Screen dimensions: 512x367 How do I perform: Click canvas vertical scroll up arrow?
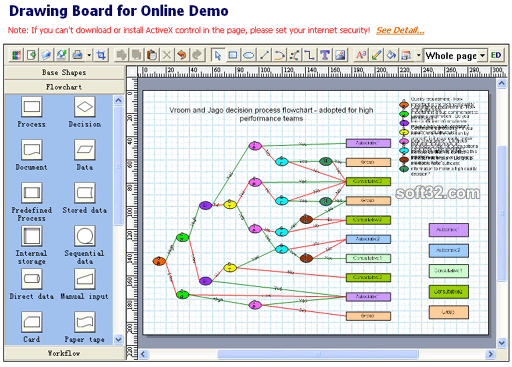pos(502,83)
